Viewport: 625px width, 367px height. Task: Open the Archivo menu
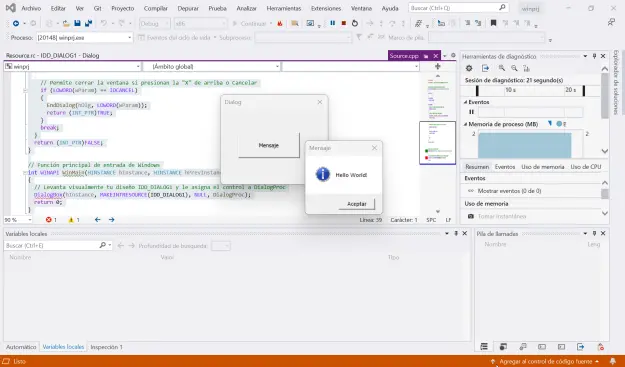[31, 8]
